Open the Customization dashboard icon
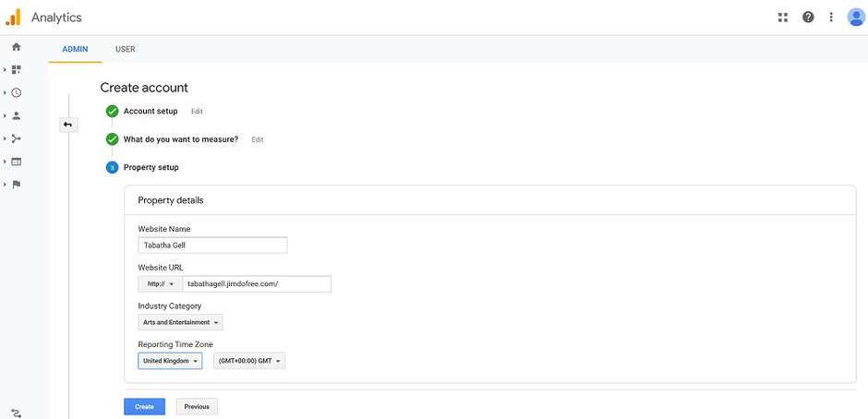The image size is (868, 419). [16, 70]
